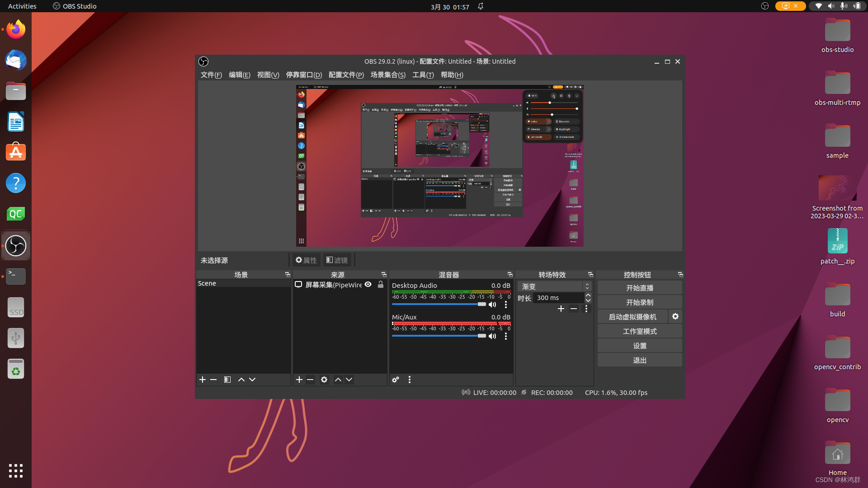Open the Help menu

[x=452, y=75]
